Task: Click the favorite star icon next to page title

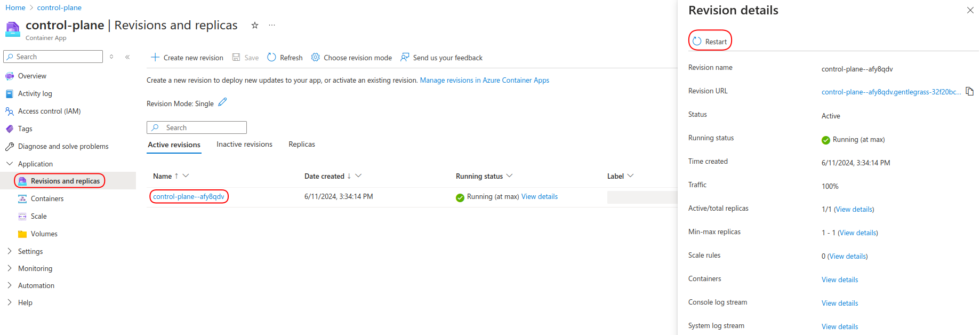Action: 255,25
